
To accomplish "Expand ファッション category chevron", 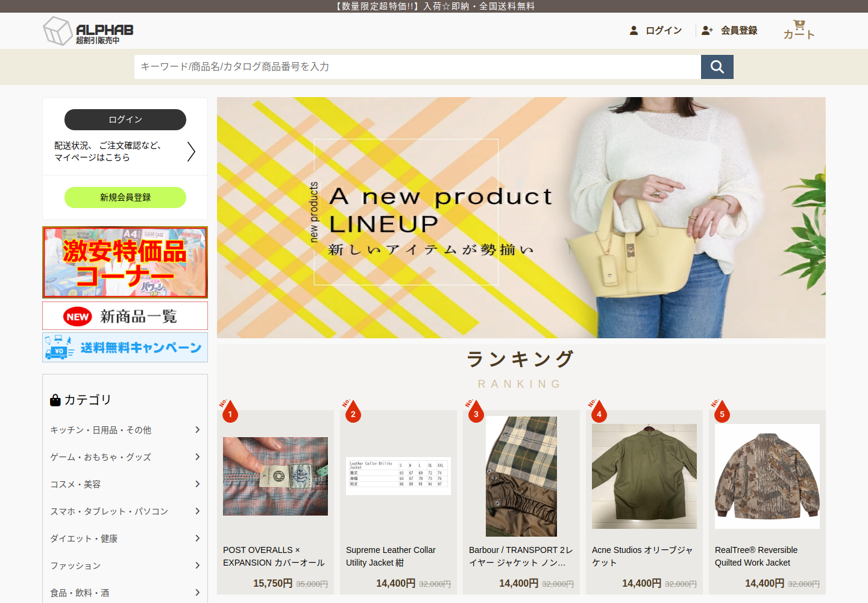I will click(197, 566).
